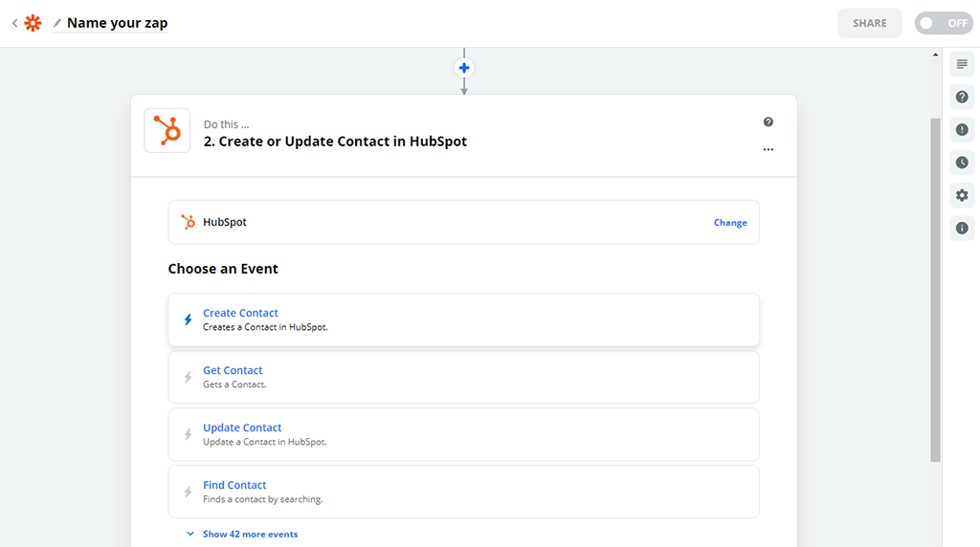
Task: Click the back arrow beside Zapier logo
Action: click(x=14, y=23)
